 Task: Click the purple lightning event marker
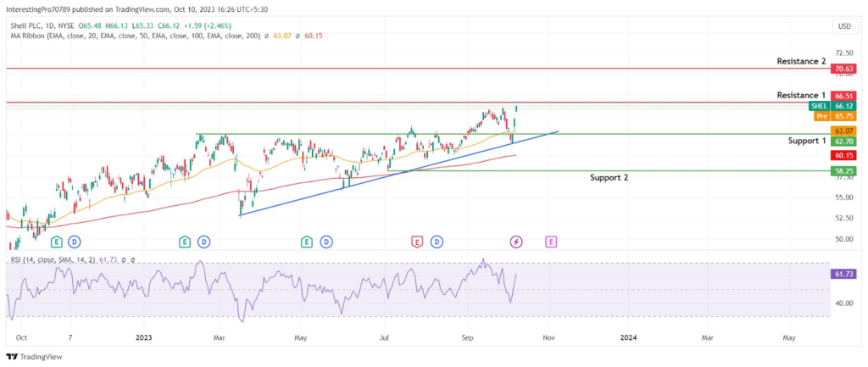pyautogui.click(x=516, y=242)
